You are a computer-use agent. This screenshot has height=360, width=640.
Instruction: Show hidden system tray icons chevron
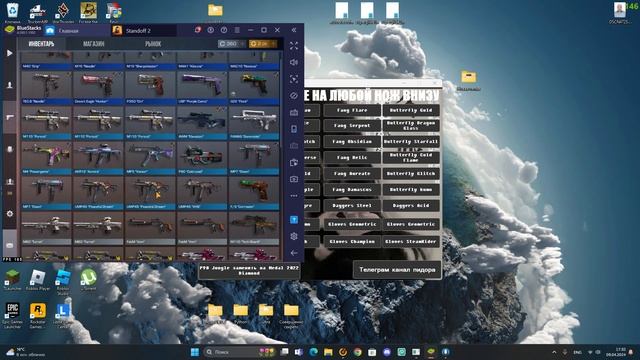(554, 352)
